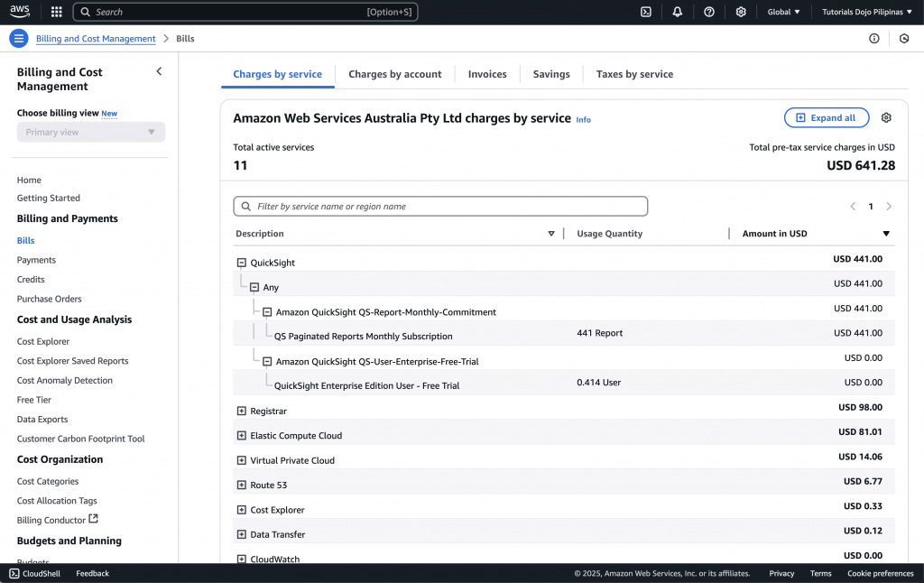
Task: Expand the Registrar service row
Action: click(241, 411)
